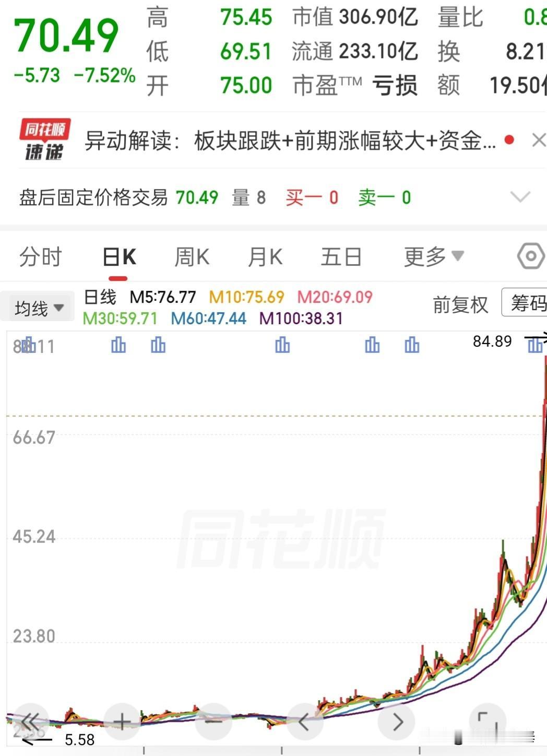Tap M30:59.71 moving average label
This screenshot has height=756, width=547.
click(120, 318)
